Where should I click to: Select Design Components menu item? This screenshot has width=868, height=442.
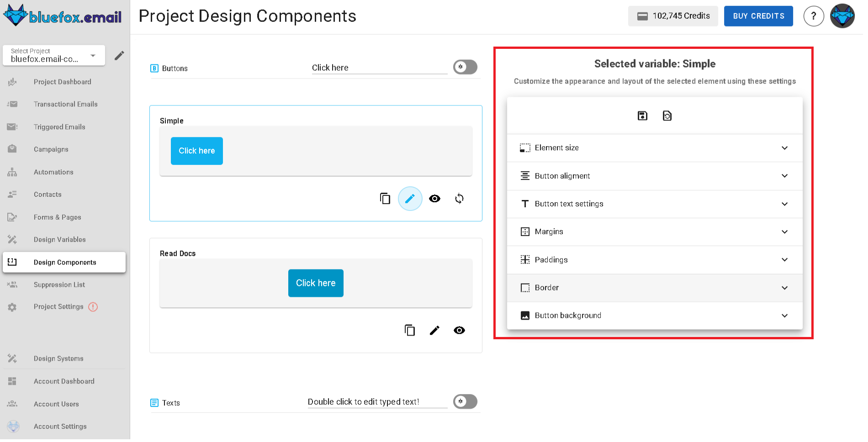click(x=64, y=263)
